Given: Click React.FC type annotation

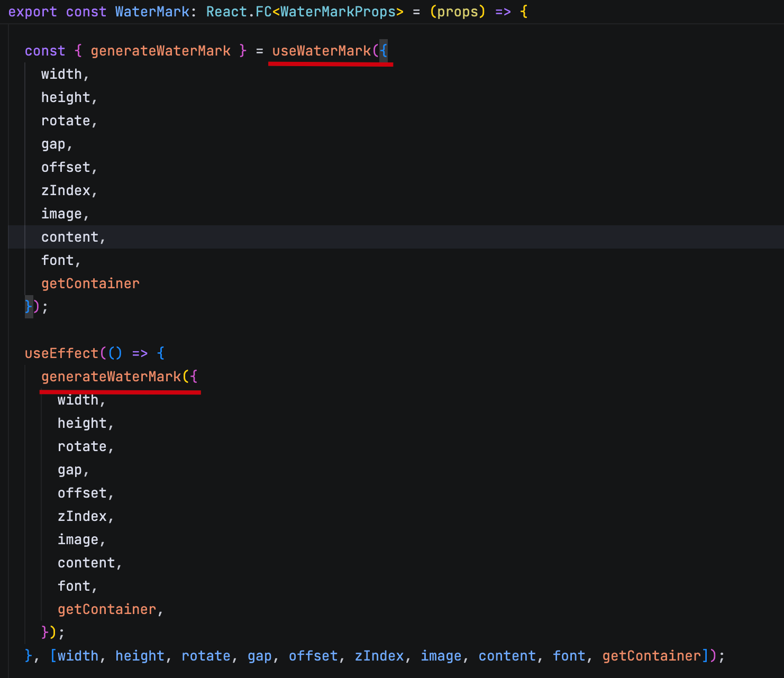Looking at the screenshot, I should click(239, 12).
